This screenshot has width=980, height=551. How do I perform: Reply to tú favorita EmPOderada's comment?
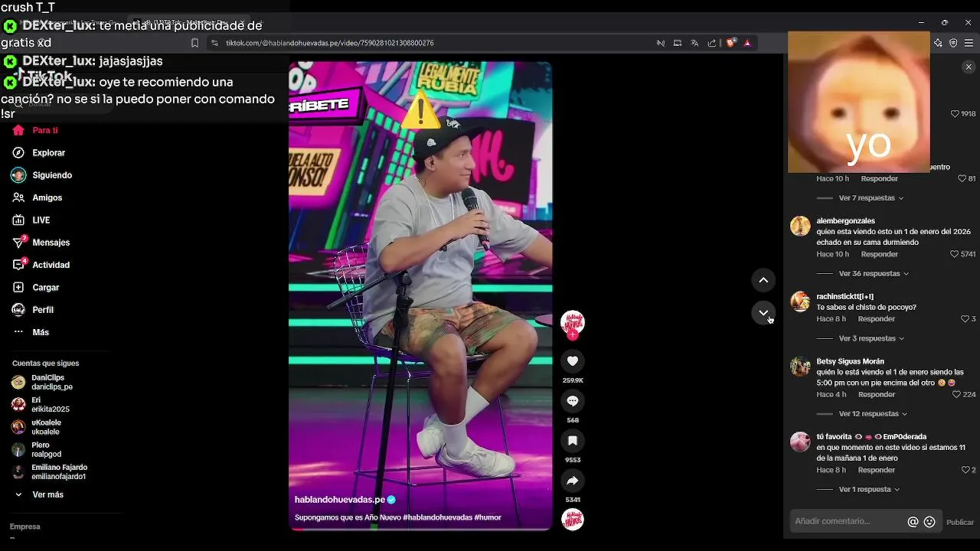click(876, 470)
